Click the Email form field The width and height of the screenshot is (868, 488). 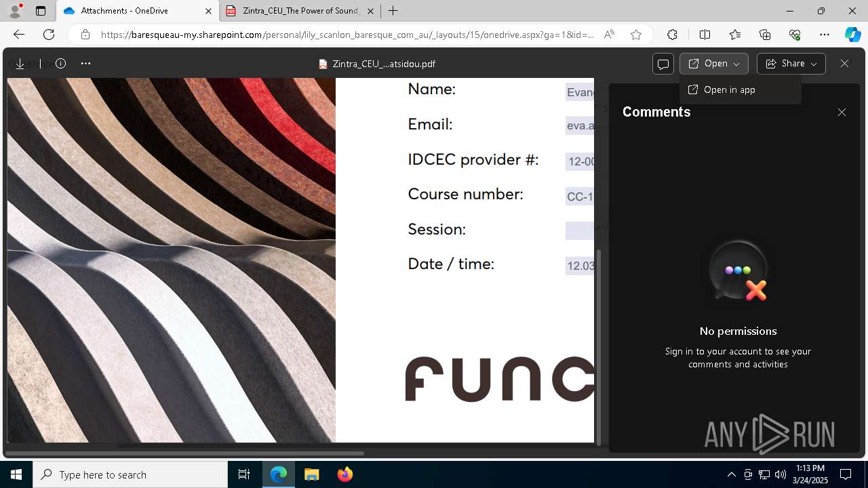[580, 125]
